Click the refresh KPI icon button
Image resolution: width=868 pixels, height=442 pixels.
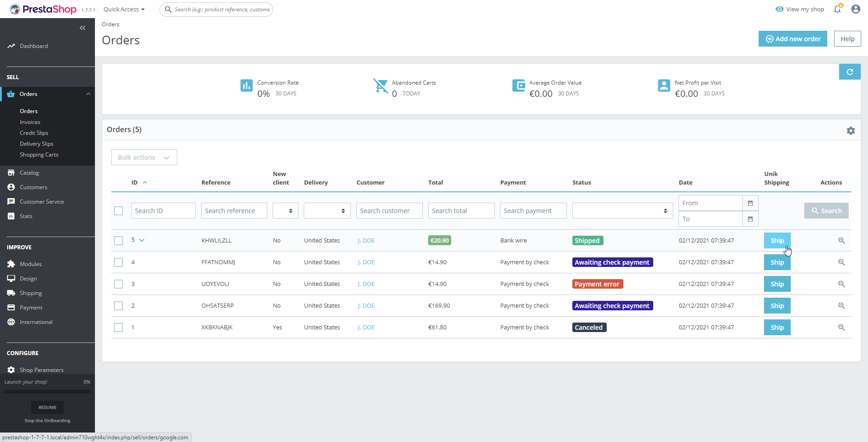(849, 72)
